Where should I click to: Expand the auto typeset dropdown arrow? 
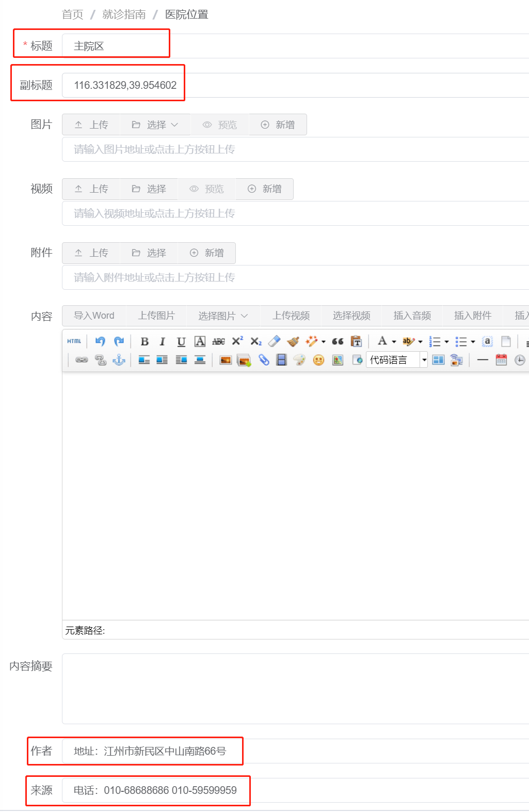coord(324,341)
